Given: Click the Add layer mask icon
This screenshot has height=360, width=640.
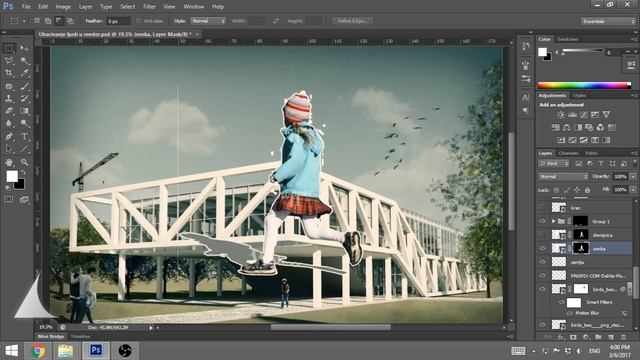Looking at the screenshot, I should [573, 337].
